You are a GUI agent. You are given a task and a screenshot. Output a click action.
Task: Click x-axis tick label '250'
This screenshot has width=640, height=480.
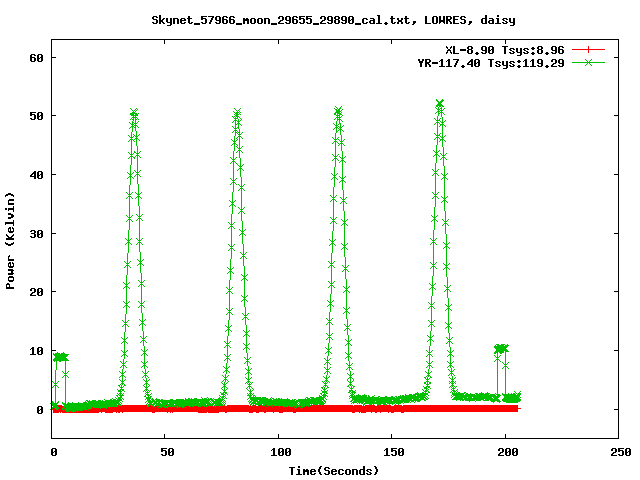[621, 452]
